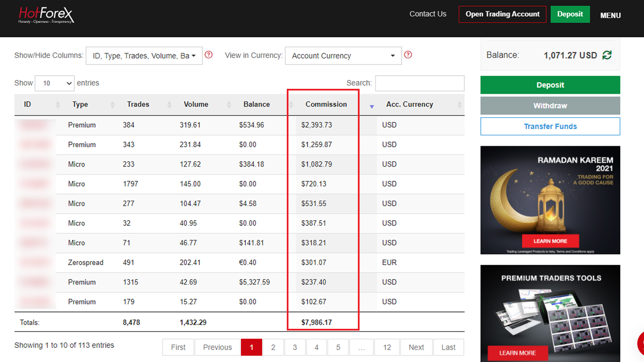Click into the table Search field
644x362 pixels.
click(420, 83)
